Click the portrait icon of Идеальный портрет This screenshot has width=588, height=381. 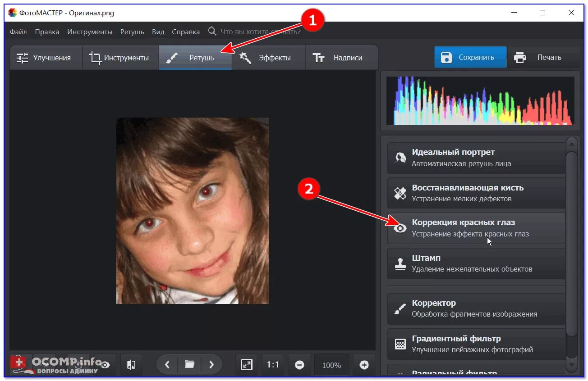point(400,158)
